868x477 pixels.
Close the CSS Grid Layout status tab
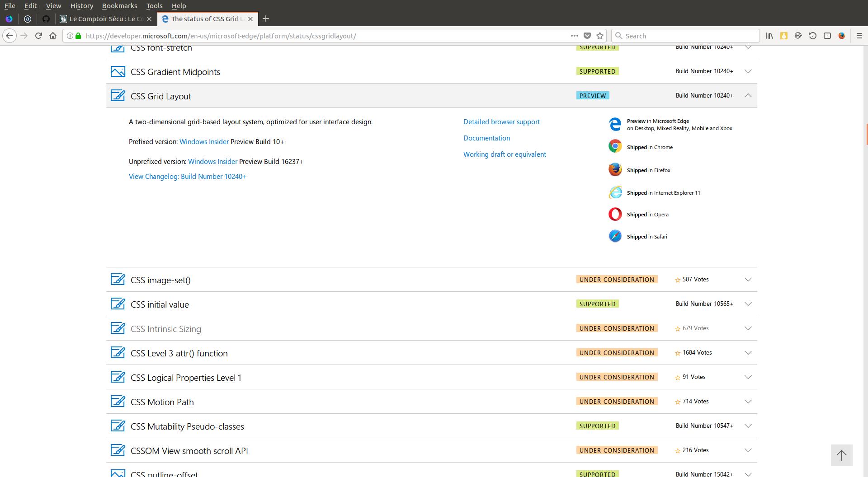(250, 19)
